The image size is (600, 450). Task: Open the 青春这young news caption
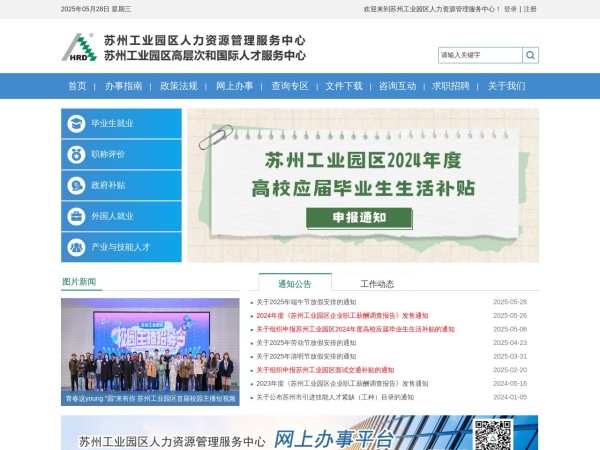(x=150, y=399)
